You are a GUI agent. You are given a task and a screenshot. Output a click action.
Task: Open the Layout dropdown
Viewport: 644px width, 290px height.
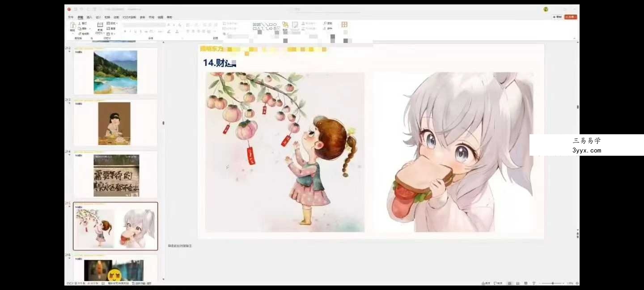click(112, 23)
